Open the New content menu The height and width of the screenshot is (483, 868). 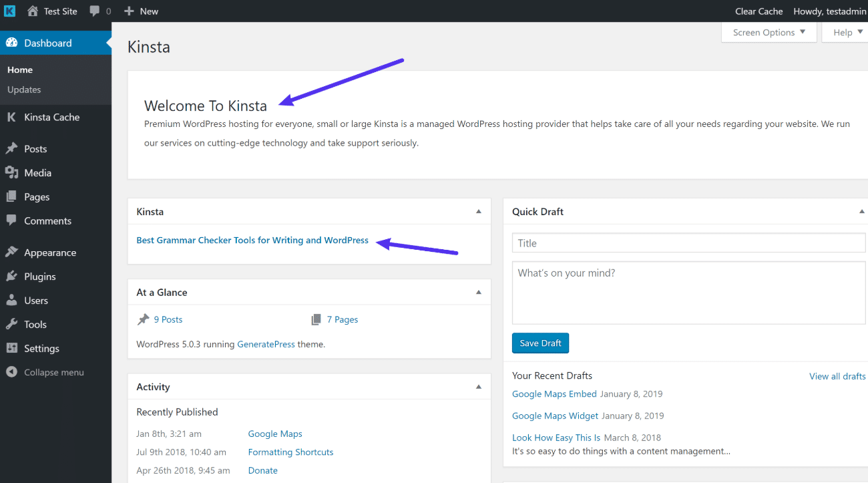(x=141, y=11)
